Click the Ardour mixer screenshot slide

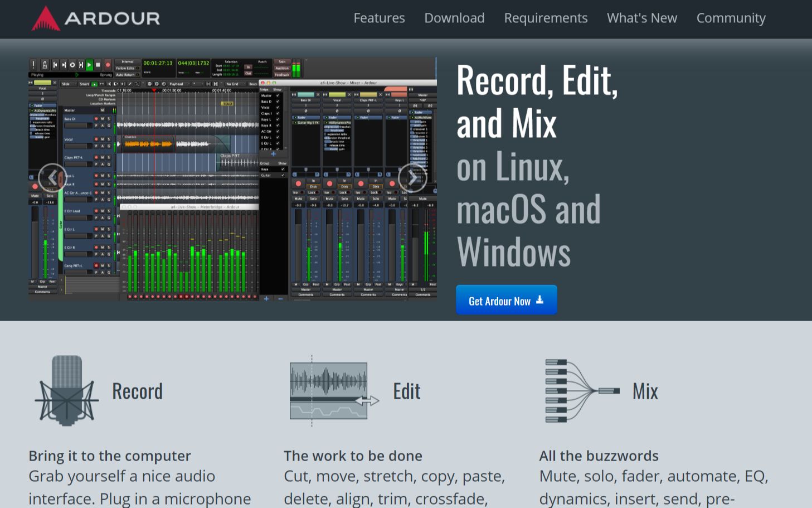(x=232, y=178)
